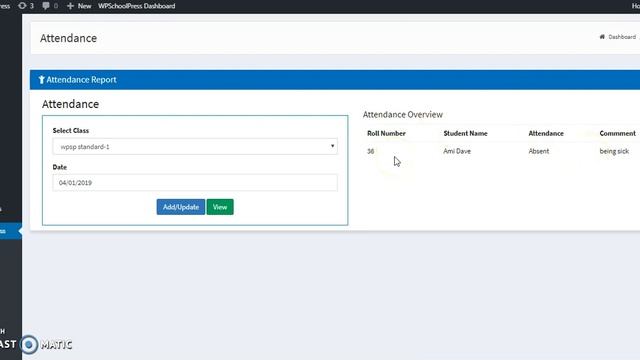The image size is (640, 360).
Task: Click the Attendance Overview heading
Action: [402, 115]
